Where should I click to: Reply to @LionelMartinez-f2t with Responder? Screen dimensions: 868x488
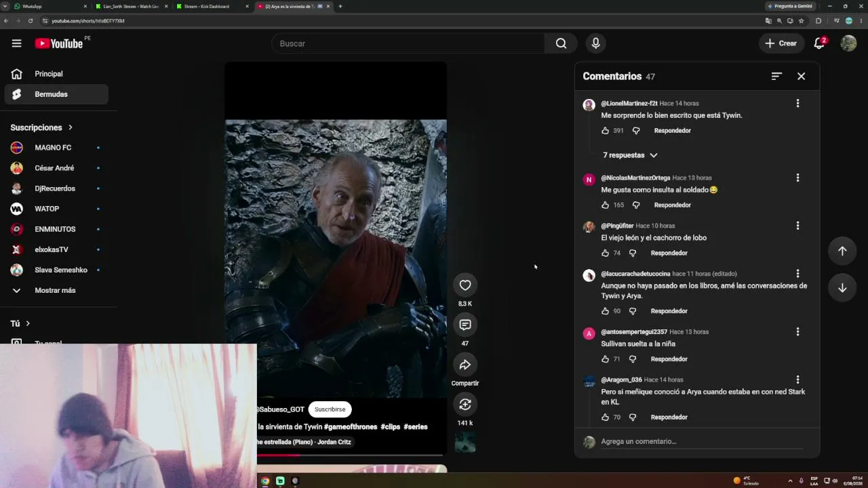click(672, 131)
